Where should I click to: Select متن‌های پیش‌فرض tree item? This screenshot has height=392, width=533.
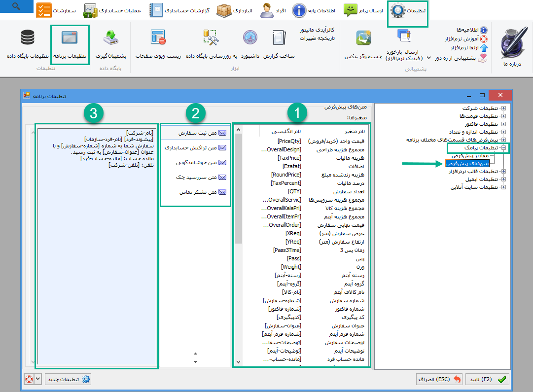pyautogui.click(x=467, y=164)
